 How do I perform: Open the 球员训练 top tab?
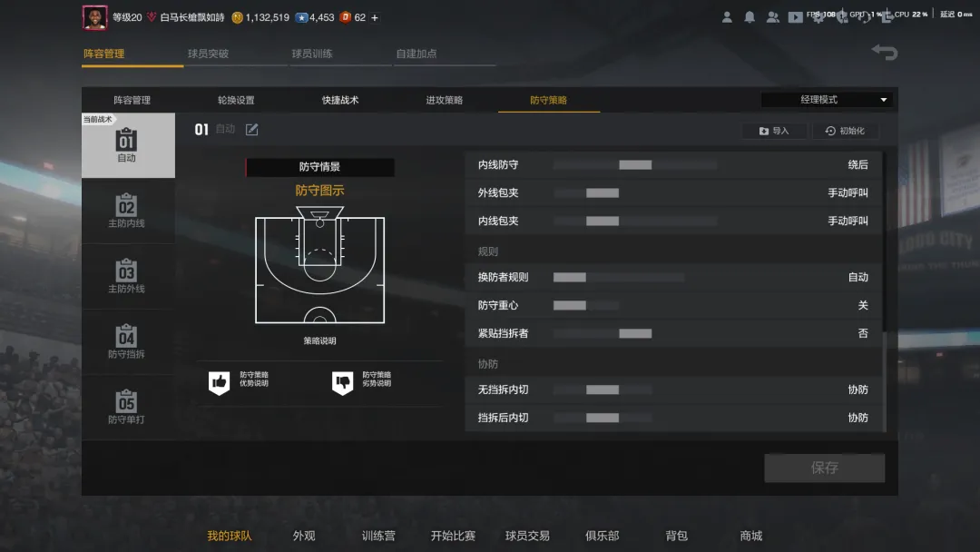click(x=312, y=54)
